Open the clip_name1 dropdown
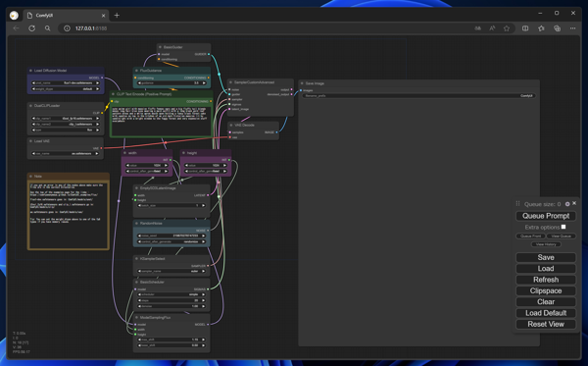This screenshot has height=366, width=588. tap(66, 119)
